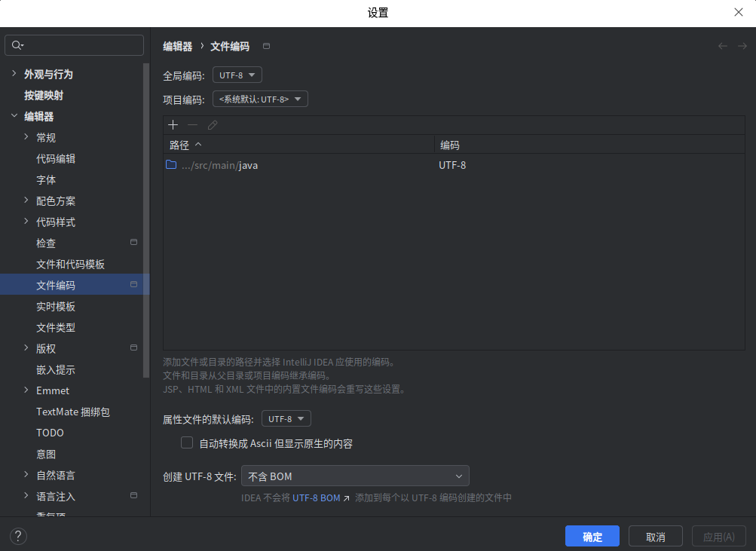The height and width of the screenshot is (551, 756).
Task: Open the 全局编码 UTF-8 dropdown
Action: 237,75
